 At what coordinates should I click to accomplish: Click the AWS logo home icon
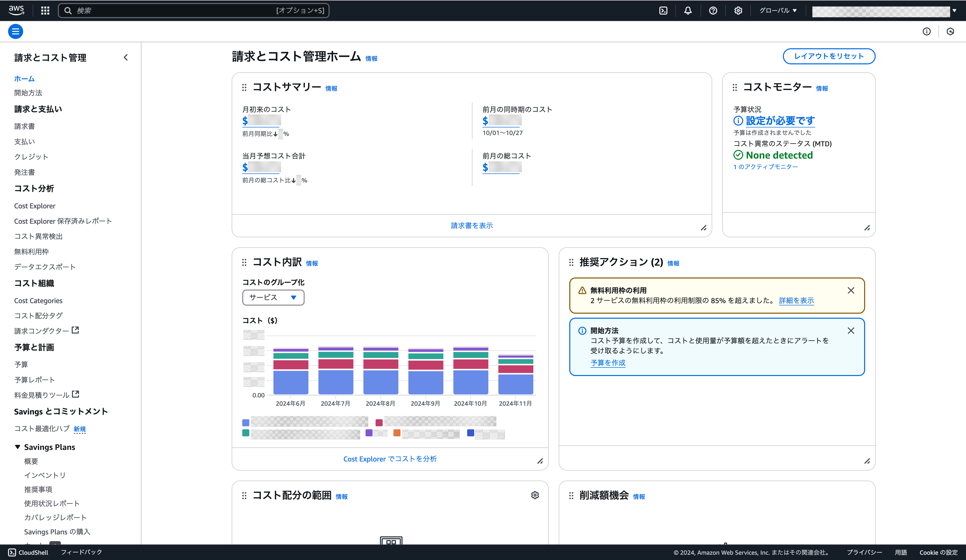[x=16, y=10]
